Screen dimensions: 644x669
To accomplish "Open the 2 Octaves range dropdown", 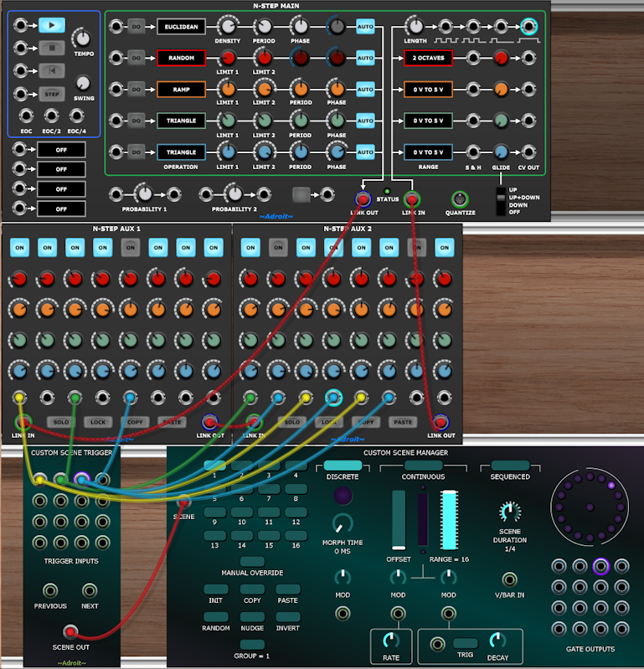I will pos(428,59).
